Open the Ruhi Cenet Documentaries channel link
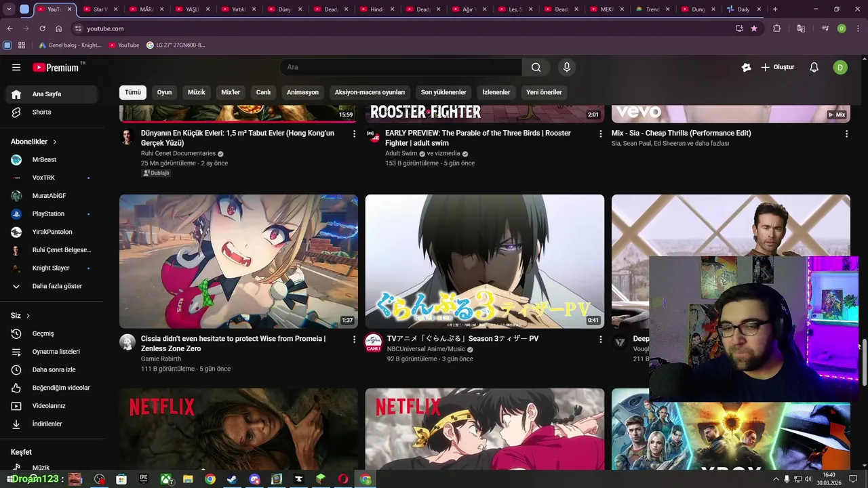The width and height of the screenshot is (868, 488). pyautogui.click(x=178, y=154)
